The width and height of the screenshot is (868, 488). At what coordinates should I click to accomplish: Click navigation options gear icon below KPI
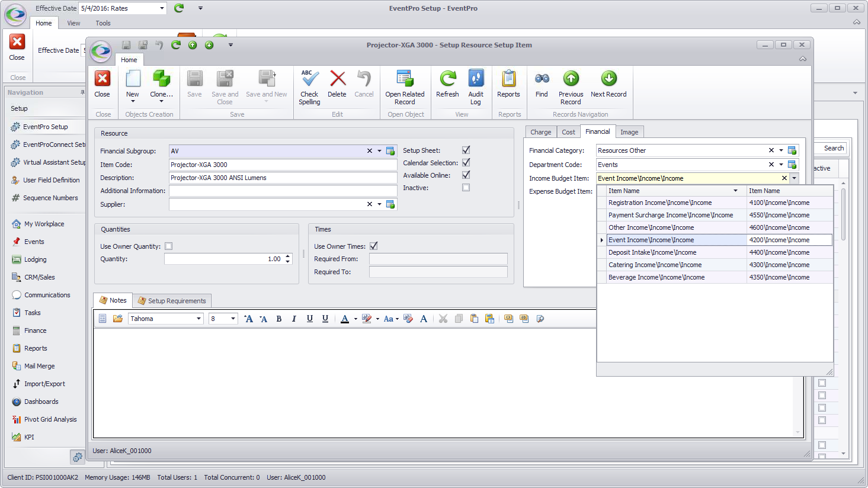tap(78, 457)
